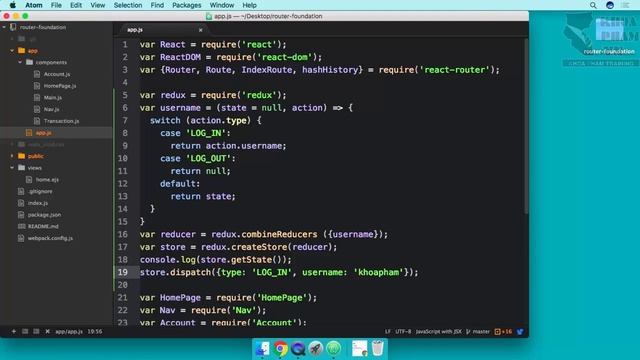Image resolution: width=640 pixels, height=360 pixels.
Task: Open Spotlight search in menu bar
Action: tap(593, 5)
